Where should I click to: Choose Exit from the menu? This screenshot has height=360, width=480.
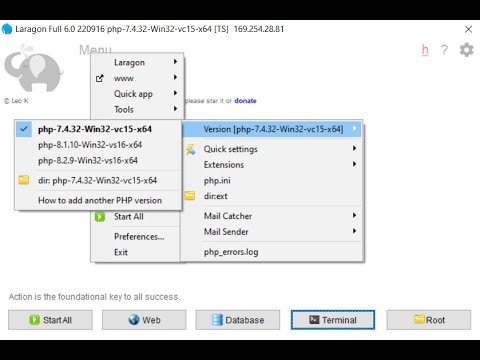[136, 252]
